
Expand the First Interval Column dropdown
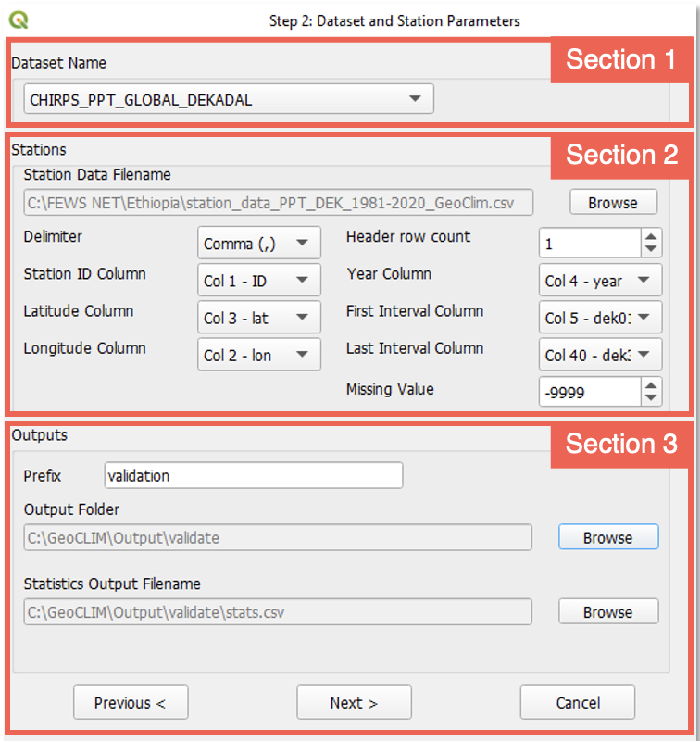tap(600, 318)
